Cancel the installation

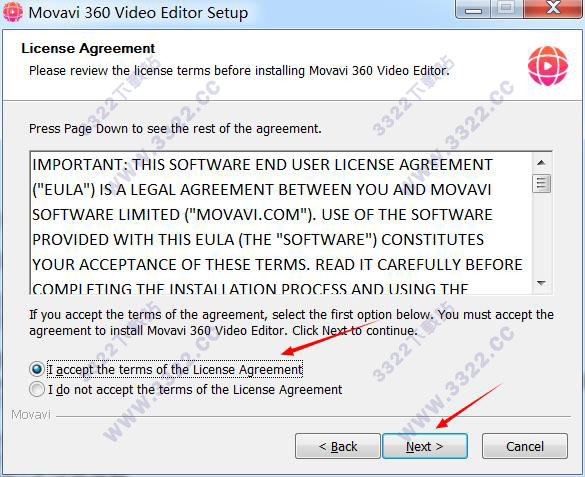525,446
